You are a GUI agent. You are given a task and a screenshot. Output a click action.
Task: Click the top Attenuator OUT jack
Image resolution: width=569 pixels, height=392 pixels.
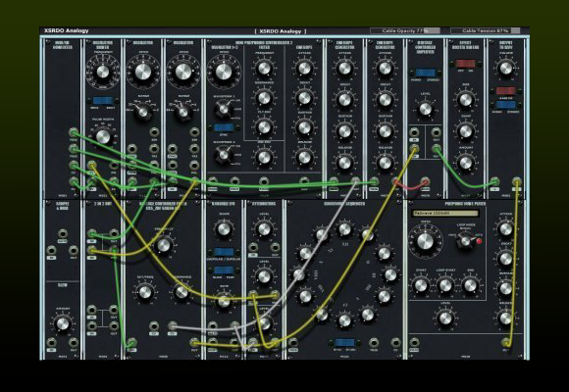point(275,247)
